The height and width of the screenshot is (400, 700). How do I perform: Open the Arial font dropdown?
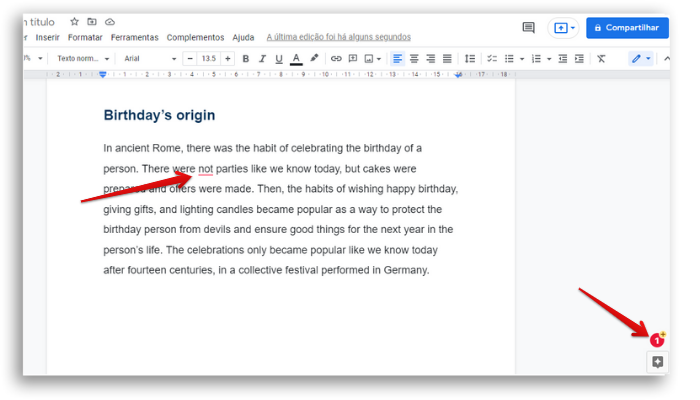click(x=150, y=58)
